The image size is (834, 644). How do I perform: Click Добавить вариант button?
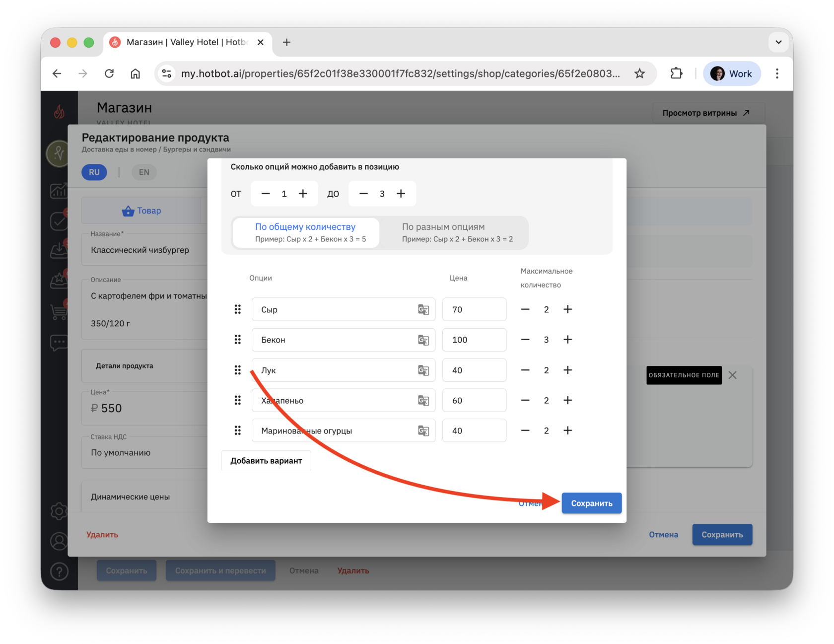tap(266, 461)
